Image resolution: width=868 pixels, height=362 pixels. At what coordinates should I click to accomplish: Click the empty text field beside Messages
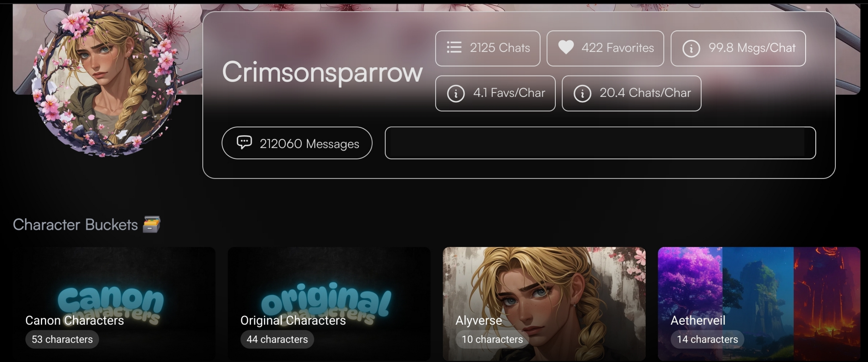pyautogui.click(x=600, y=143)
